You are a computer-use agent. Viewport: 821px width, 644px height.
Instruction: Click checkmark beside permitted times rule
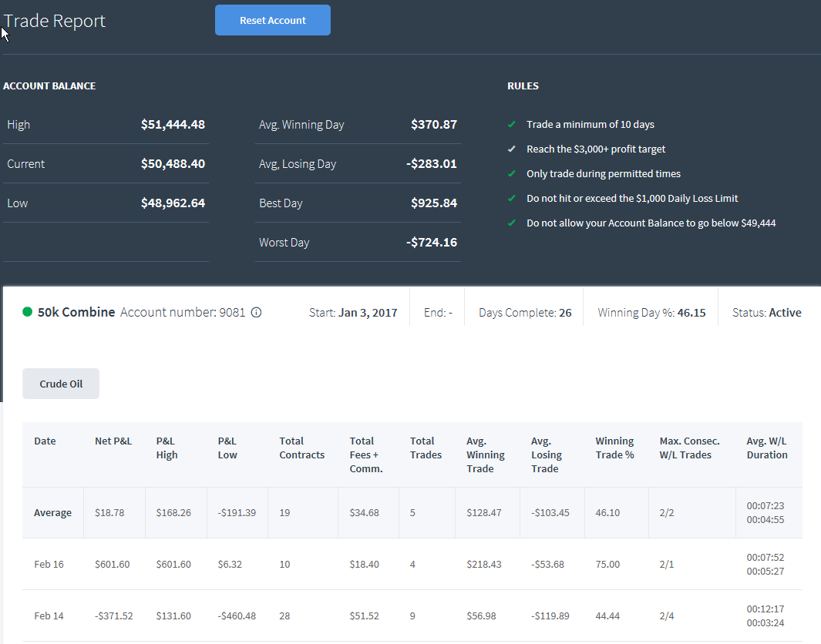512,173
